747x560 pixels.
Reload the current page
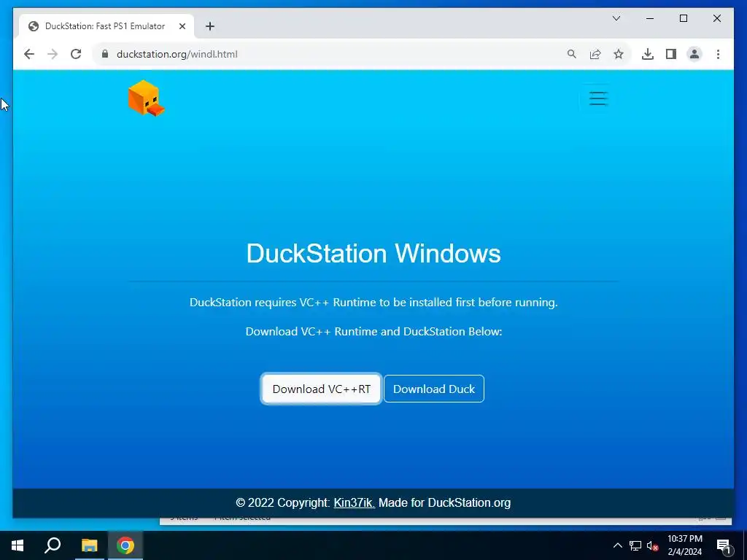(x=76, y=54)
